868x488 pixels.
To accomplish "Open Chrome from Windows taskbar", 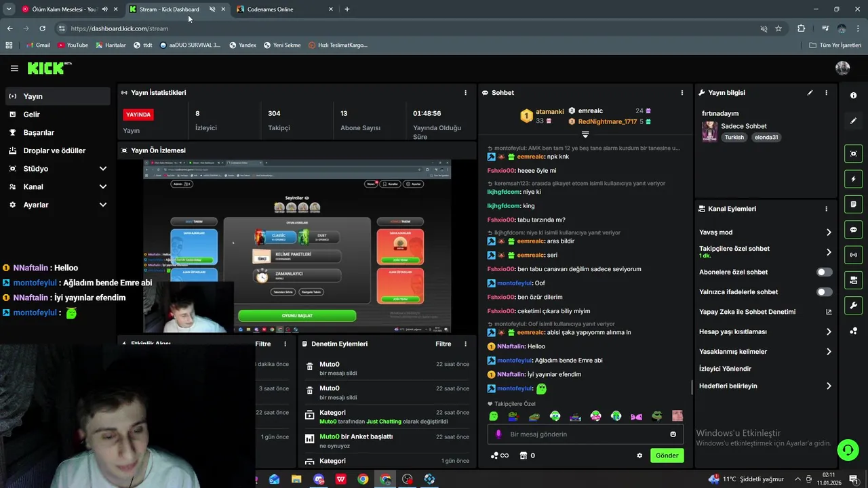I will coord(363,479).
